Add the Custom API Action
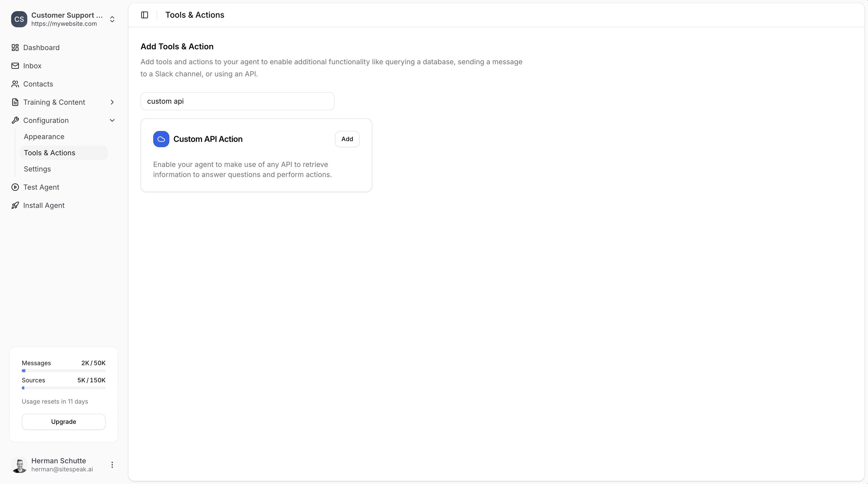 [347, 139]
